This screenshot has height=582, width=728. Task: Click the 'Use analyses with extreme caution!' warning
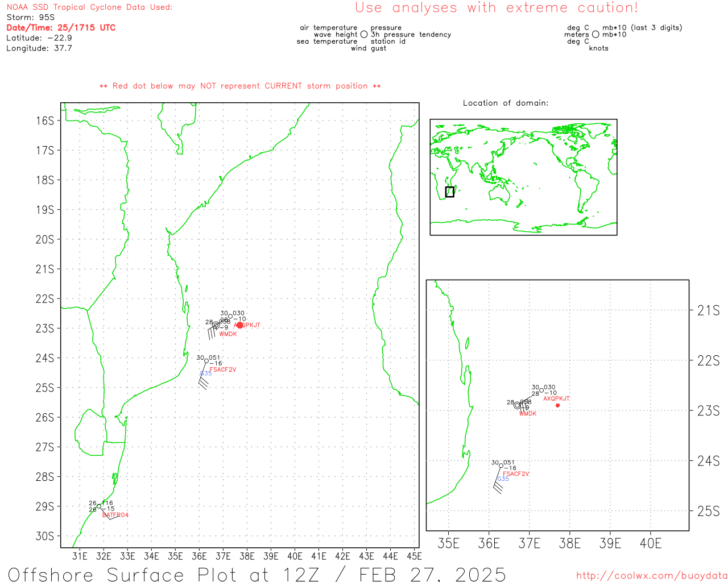[x=497, y=8]
